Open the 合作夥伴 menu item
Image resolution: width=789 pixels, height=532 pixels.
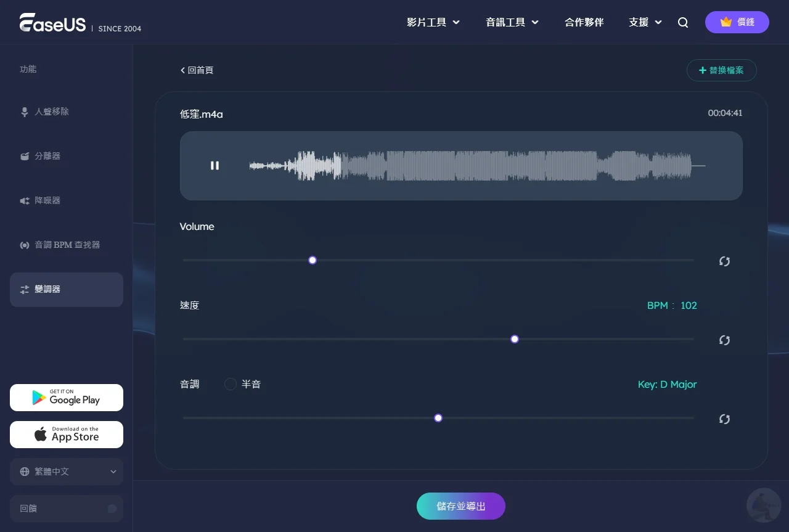click(584, 22)
